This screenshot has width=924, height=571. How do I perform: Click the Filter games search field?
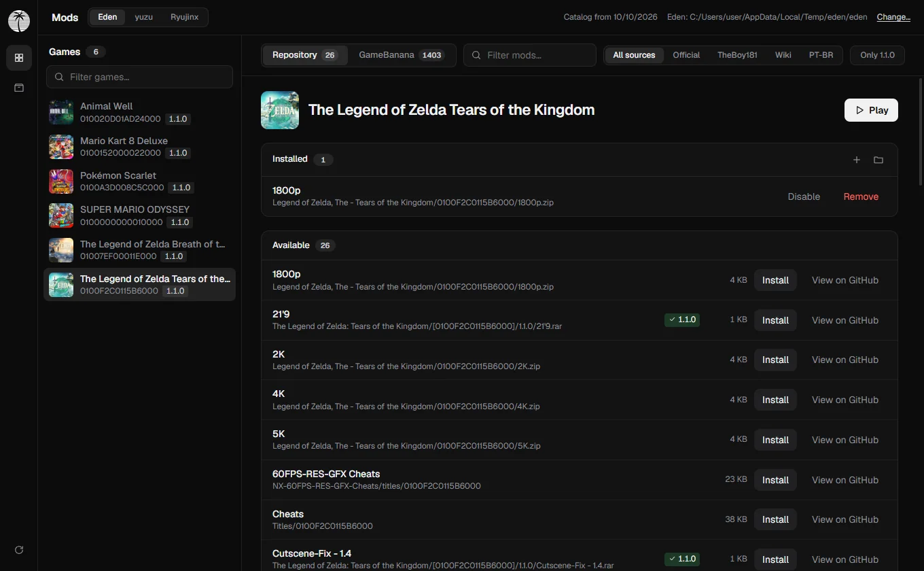point(139,77)
